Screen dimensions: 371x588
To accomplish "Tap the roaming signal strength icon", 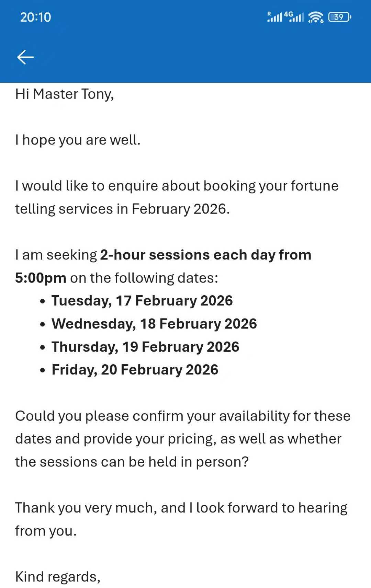I will coord(274,17).
